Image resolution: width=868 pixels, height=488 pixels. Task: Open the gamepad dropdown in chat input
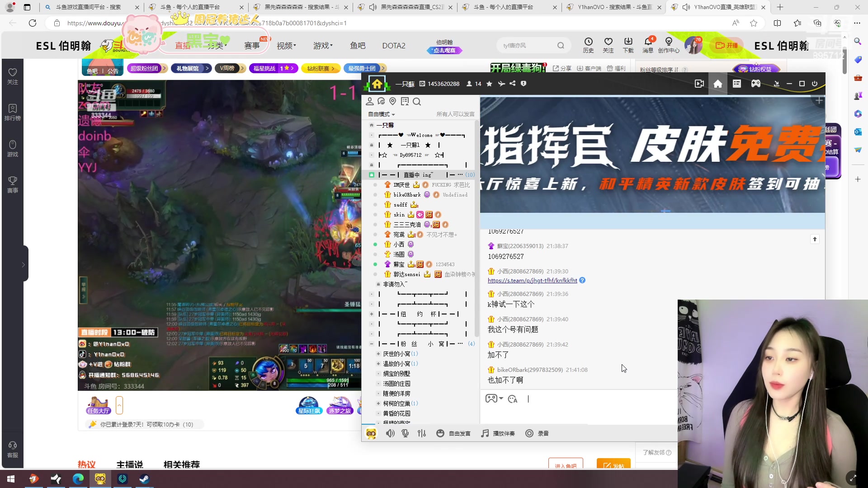[494, 399]
